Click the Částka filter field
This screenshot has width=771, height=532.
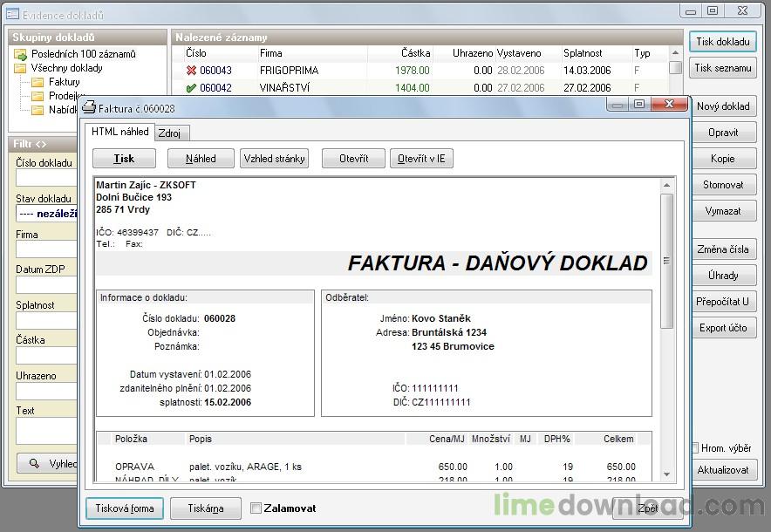pos(47,356)
